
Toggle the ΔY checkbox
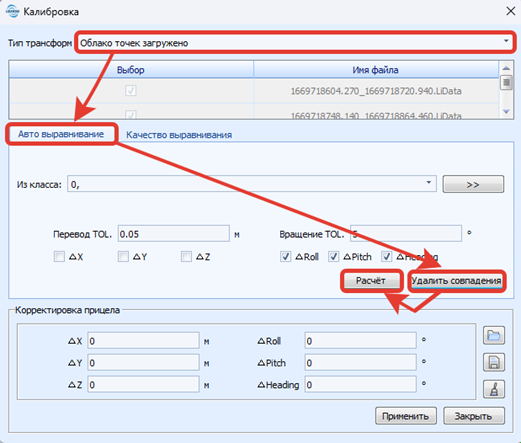(123, 257)
